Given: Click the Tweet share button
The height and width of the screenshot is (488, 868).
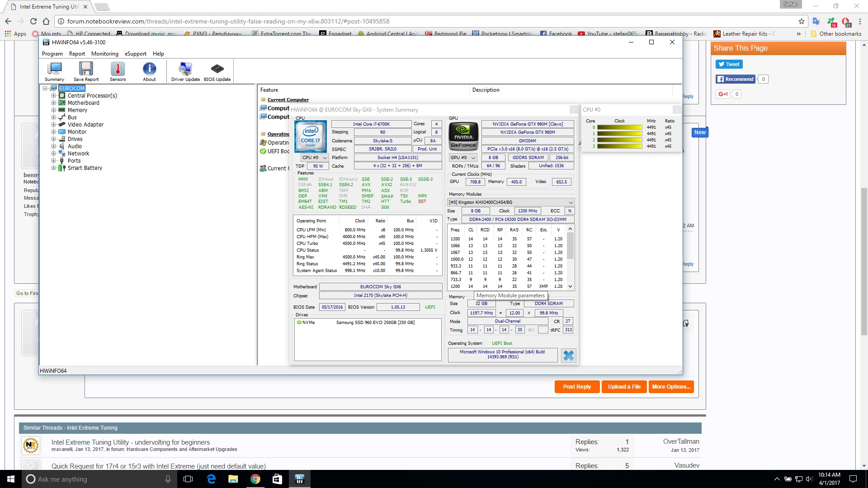Looking at the screenshot, I should click(729, 64).
